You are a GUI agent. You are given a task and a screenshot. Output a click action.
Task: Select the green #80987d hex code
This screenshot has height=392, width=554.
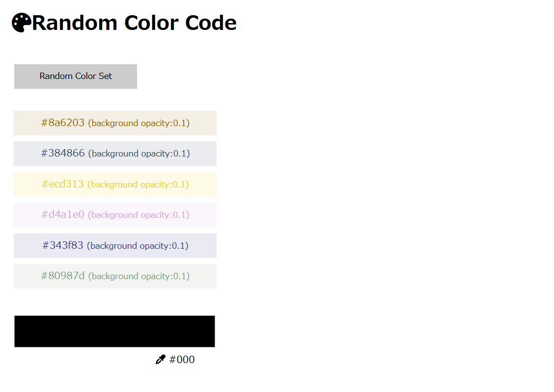pos(63,276)
